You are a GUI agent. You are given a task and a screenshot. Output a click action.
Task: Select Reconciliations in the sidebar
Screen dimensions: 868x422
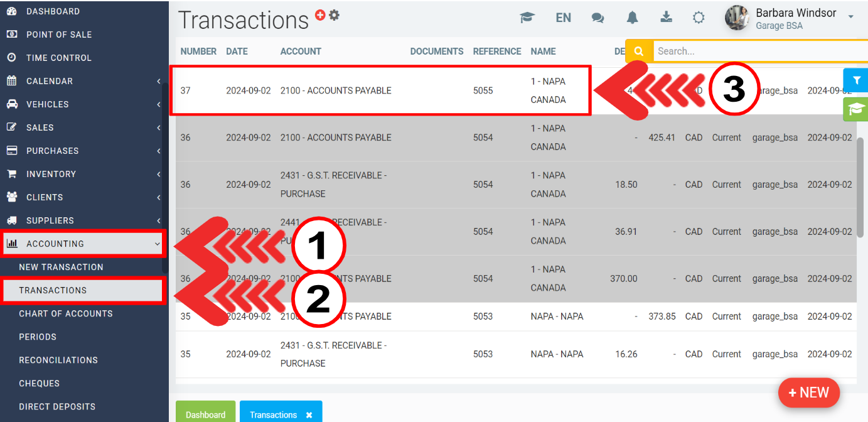58,360
